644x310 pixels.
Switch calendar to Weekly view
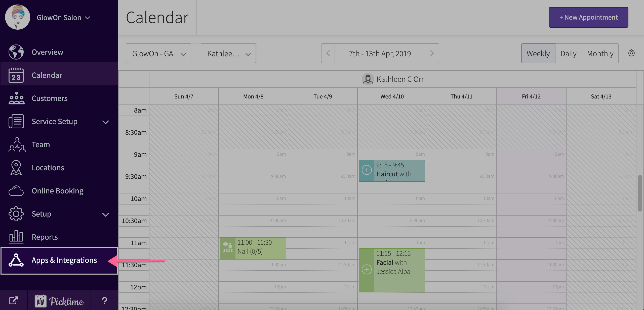(x=538, y=54)
